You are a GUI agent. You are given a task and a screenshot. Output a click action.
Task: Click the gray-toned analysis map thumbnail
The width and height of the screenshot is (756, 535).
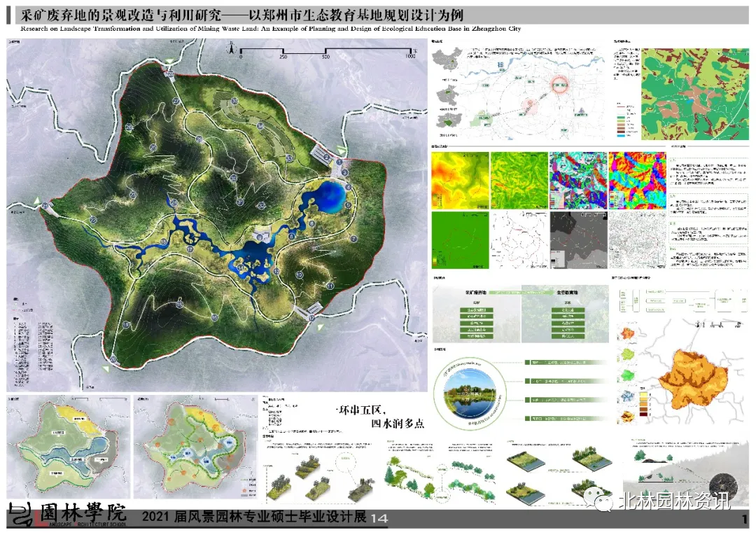[578, 240]
